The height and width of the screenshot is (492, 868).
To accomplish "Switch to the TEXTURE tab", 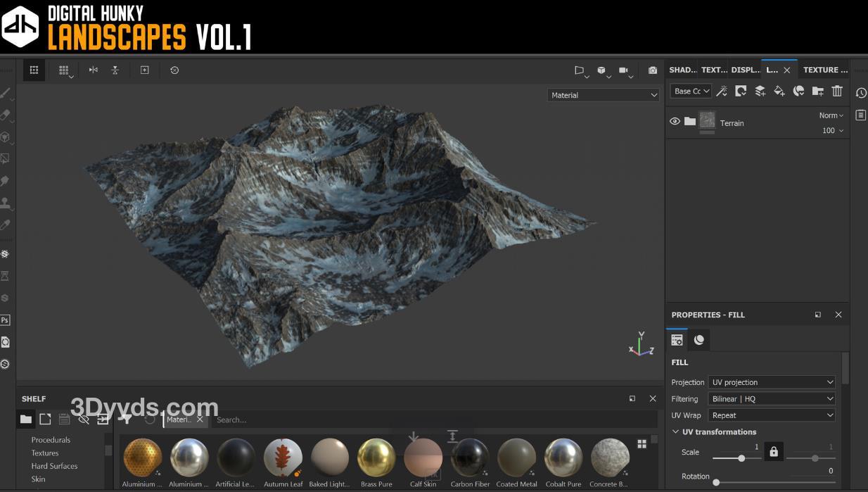I will [824, 70].
